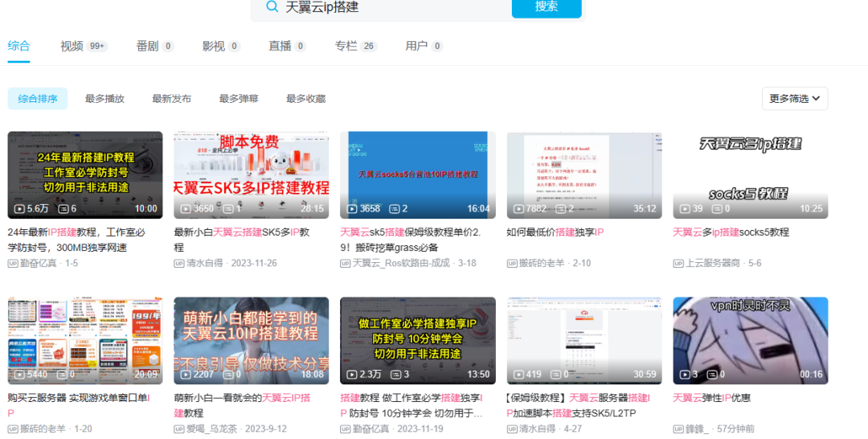Open uploader 清水自得 dated 2023-11-26
Image resolution: width=868 pixels, height=439 pixels.
point(204,263)
